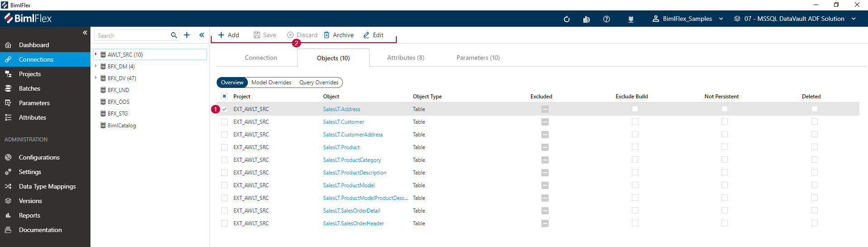The image size is (868, 247).
Task: Collapse the left navigation sidebar
Action: [85, 33]
